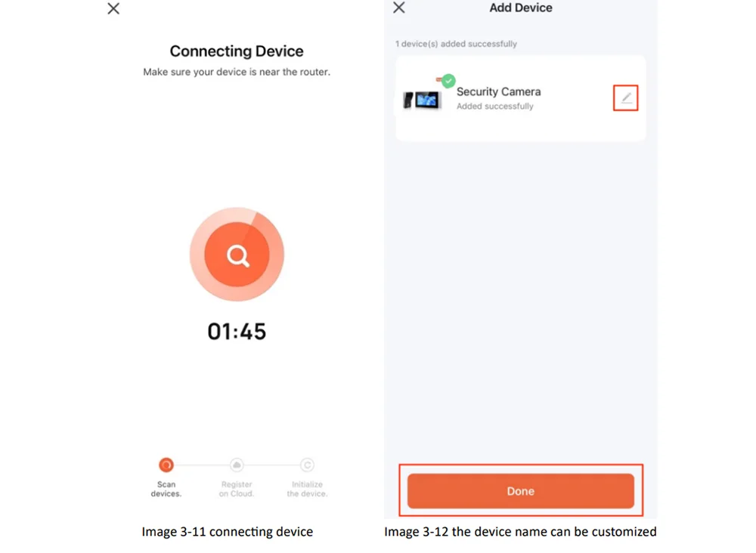Select the Initialize the device step icon
The width and height of the screenshot is (756, 553).
coord(307,465)
